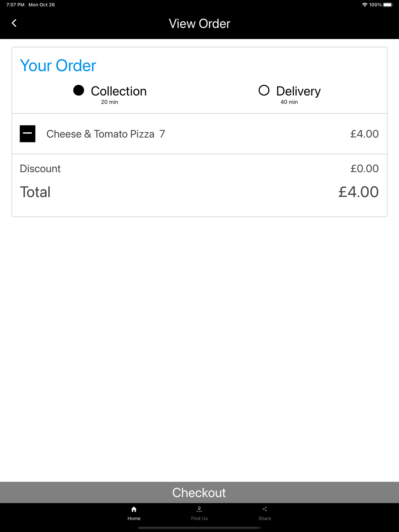
Task: Remove Cheese & Tomato Pizza with minus icon
Action: [x=28, y=134]
